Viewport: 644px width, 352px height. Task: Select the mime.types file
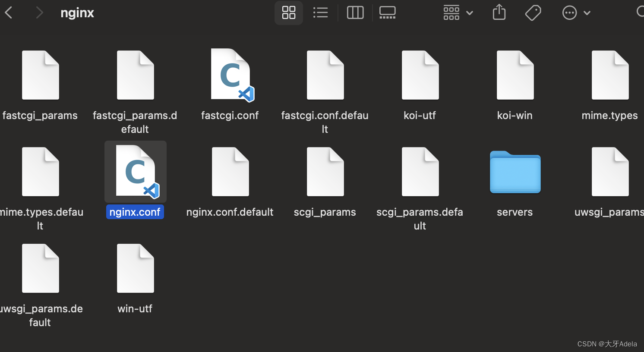[x=609, y=75]
